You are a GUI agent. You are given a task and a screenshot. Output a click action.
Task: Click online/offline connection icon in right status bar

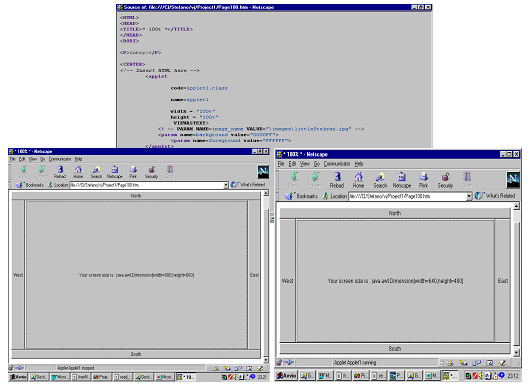click(x=289, y=363)
